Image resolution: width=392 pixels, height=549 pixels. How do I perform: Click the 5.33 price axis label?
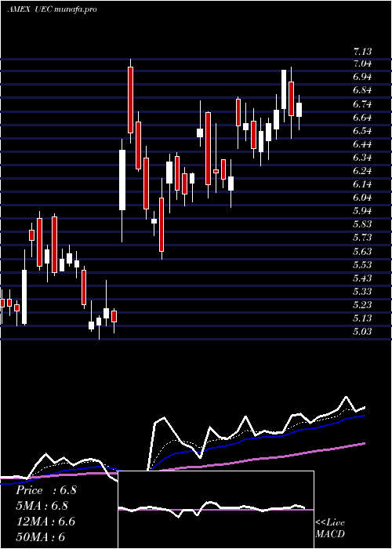click(362, 291)
